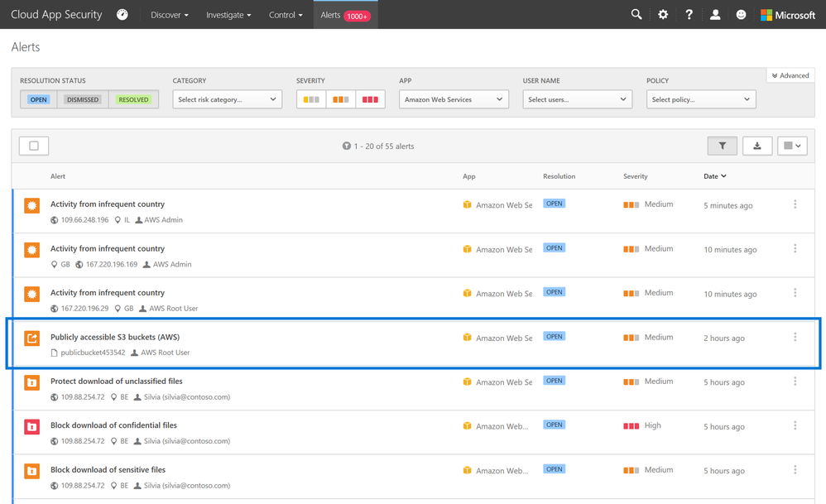Image resolution: width=826 pixels, height=504 pixels.
Task: Click the Microsoft logo
Action: 788,15
